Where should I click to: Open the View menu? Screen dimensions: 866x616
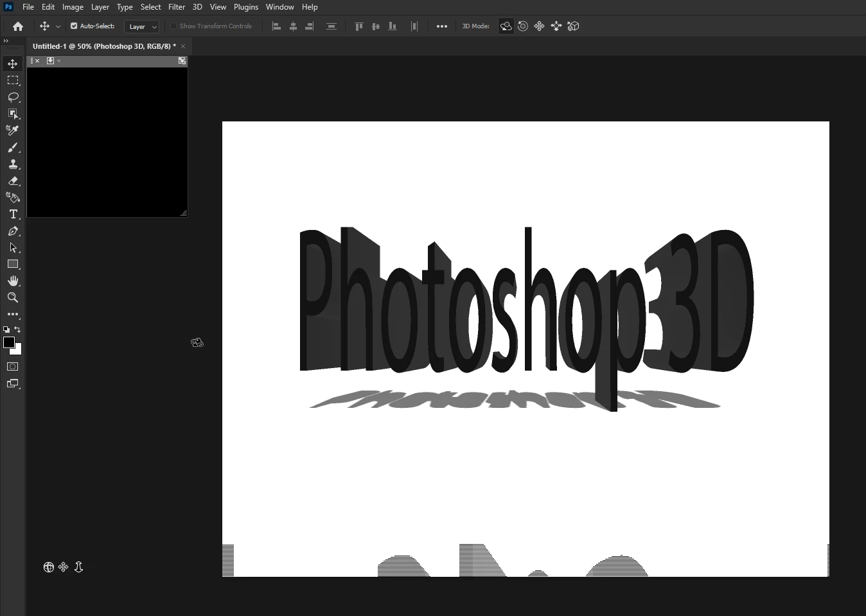[218, 7]
